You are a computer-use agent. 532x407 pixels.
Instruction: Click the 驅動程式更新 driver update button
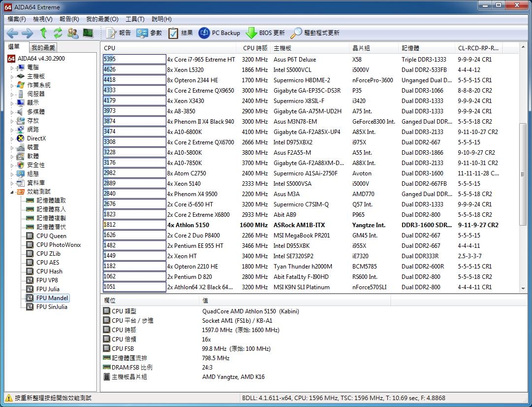click(315, 33)
